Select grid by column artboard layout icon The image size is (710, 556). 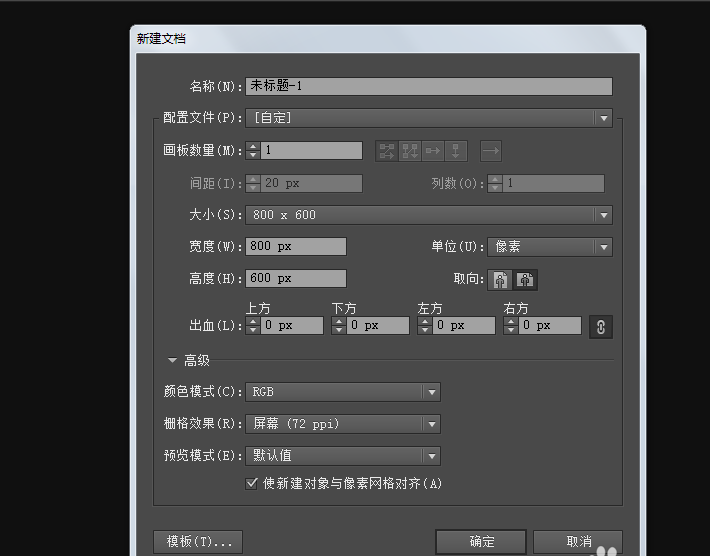[x=409, y=151]
